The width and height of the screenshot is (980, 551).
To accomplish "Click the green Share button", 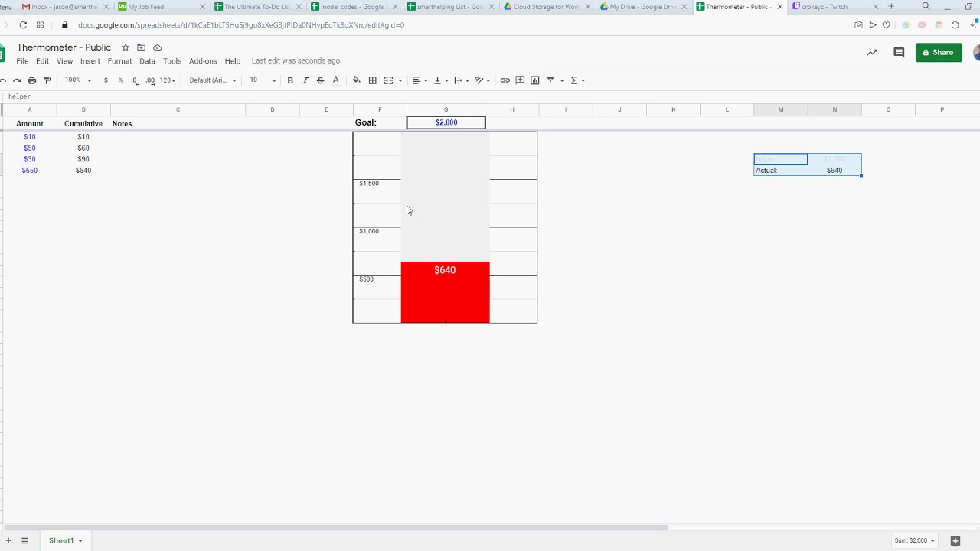I will 938,53.
